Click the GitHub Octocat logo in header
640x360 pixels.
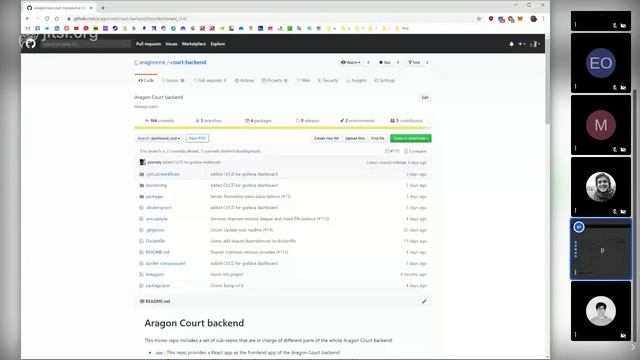click(x=31, y=44)
